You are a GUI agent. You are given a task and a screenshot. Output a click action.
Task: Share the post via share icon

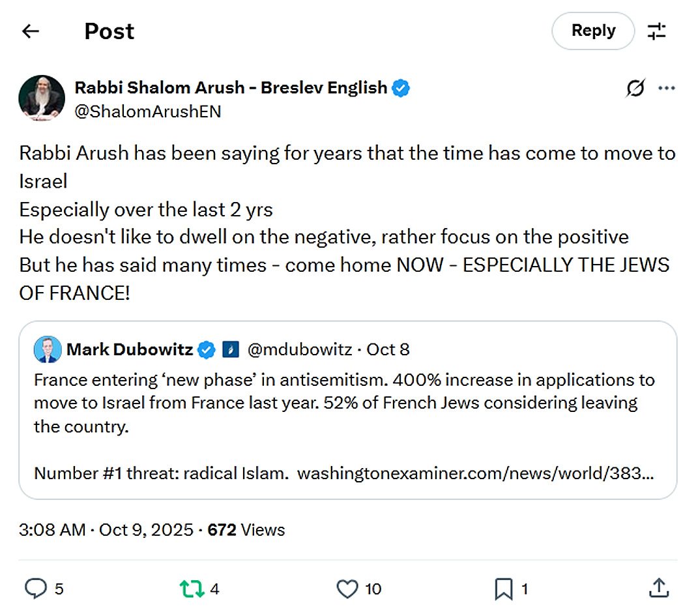(x=660, y=588)
